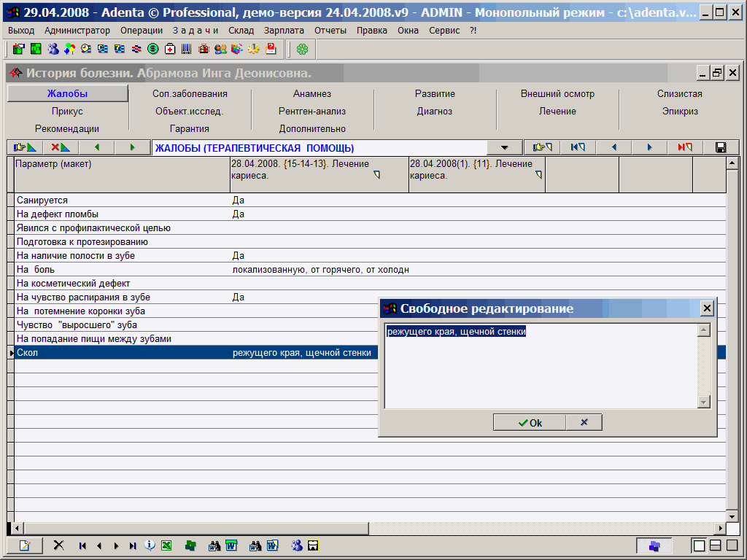Click the green dollar sign toolbar icon
This screenshot has width=747, height=560.
pos(152,49)
